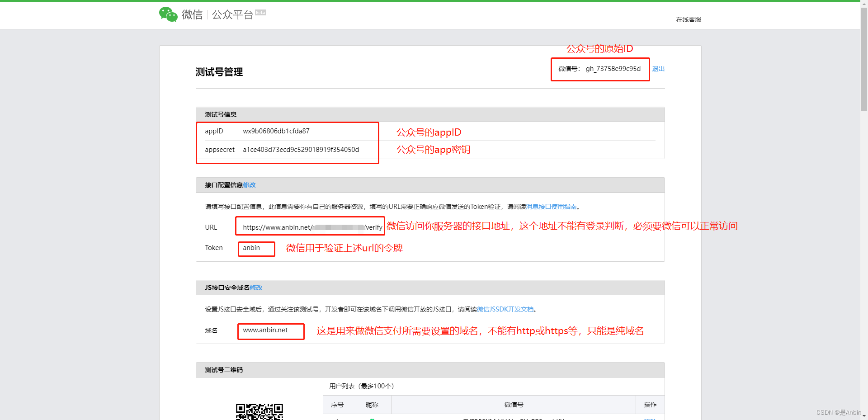Open 在线客服 customer service
Viewport: 868px width, 420px height.
coord(688,19)
